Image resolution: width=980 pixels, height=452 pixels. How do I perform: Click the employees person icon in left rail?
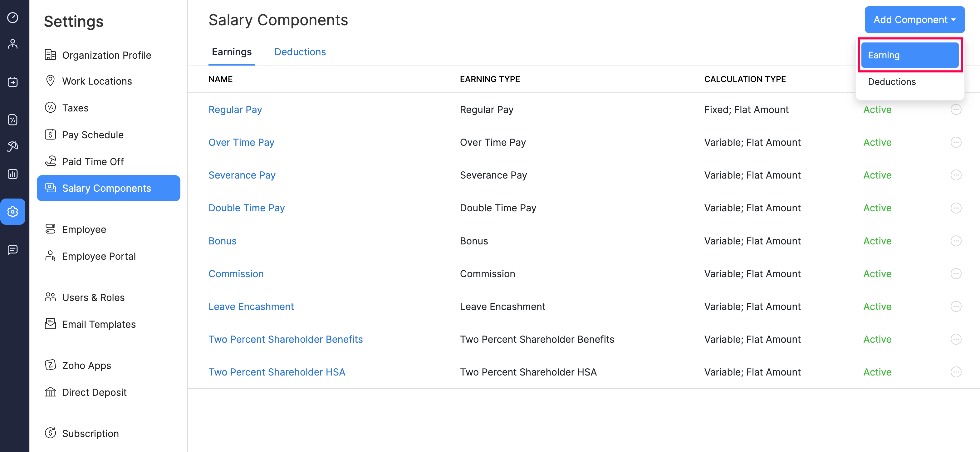tap(13, 44)
